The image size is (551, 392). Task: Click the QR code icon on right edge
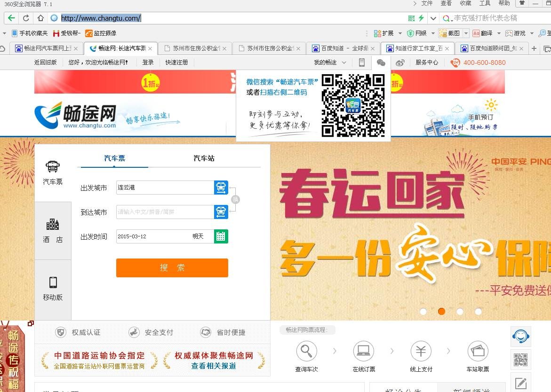click(x=520, y=359)
